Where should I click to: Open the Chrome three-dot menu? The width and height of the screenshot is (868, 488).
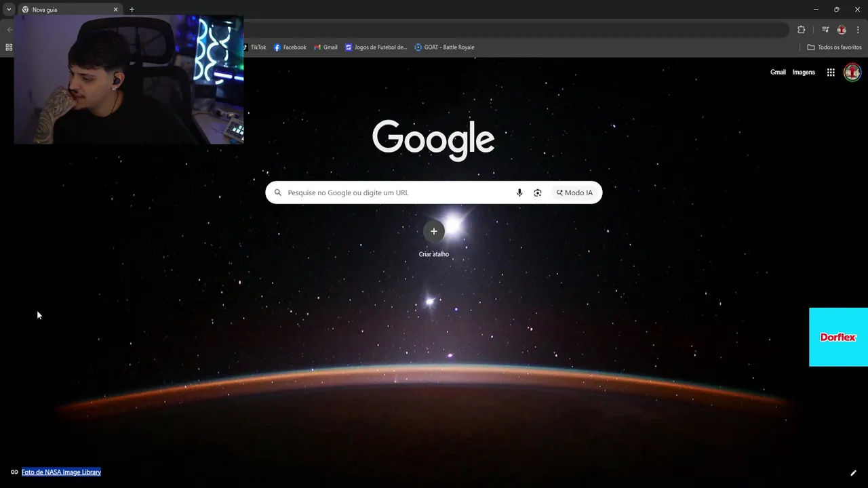pyautogui.click(x=858, y=29)
